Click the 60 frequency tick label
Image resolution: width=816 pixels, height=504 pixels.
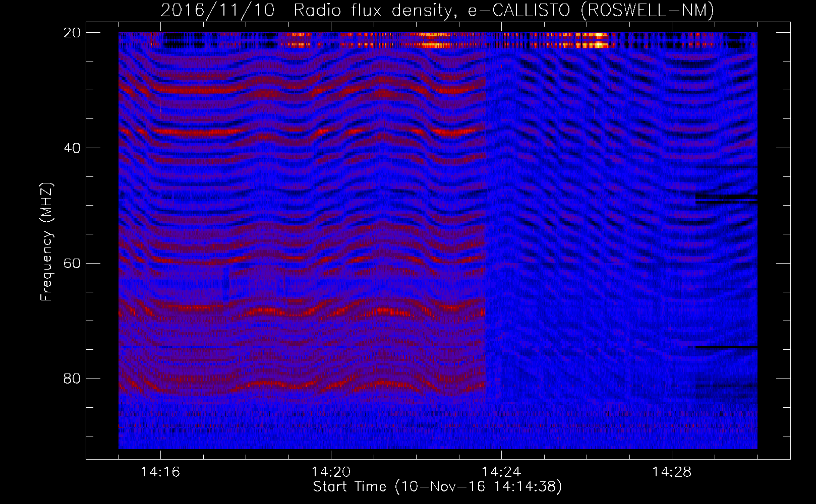72,263
